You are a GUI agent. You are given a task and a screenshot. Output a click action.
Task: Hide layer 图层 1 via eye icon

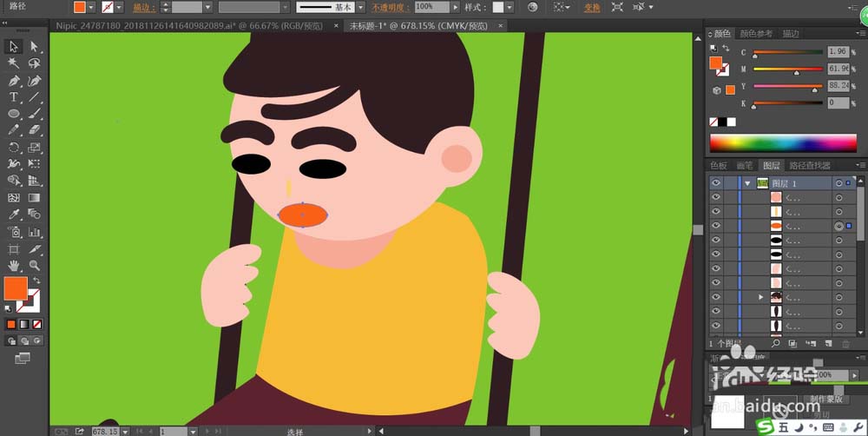point(716,182)
